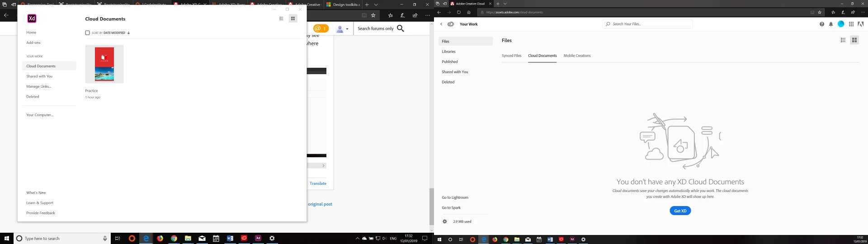Click the left browser's share icon

pos(415,15)
